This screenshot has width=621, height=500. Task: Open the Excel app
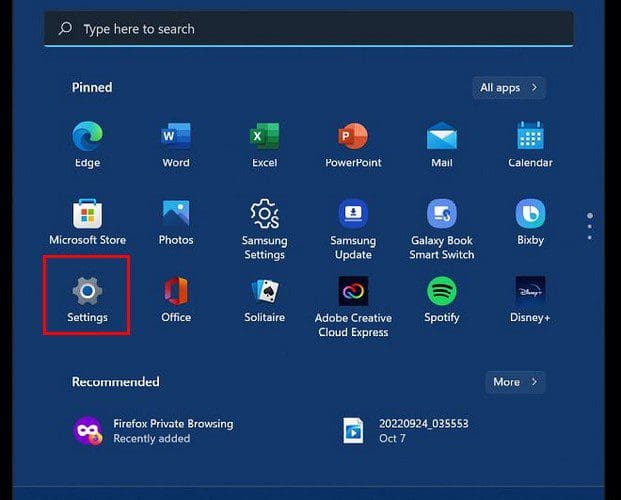point(265,145)
